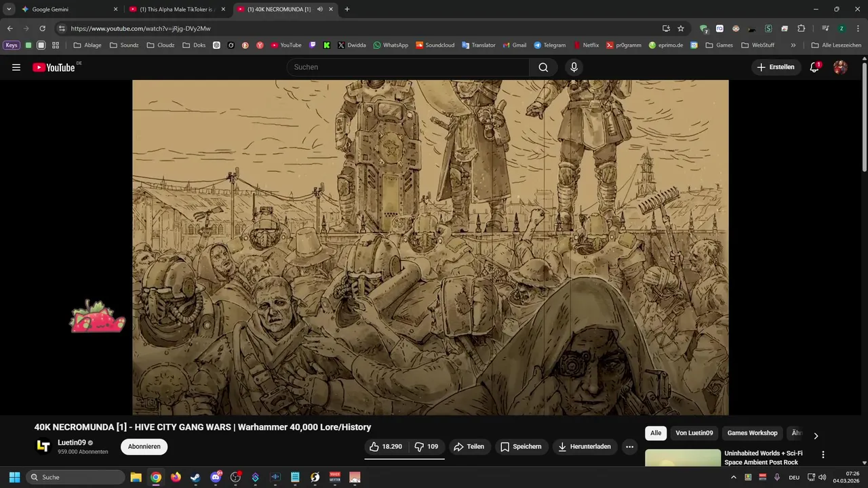Open options for Uninhabited Worlds recommended video

[823, 455]
